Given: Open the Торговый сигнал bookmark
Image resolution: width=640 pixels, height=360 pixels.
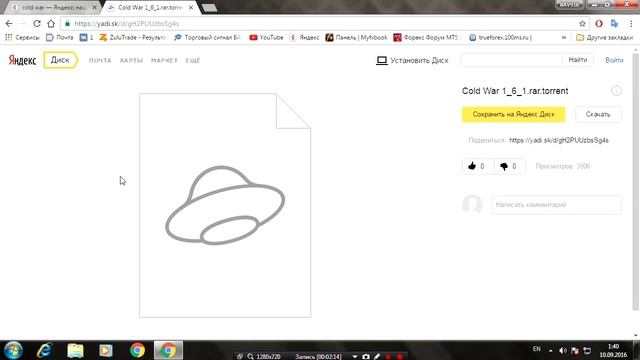Looking at the screenshot, I should click(x=207, y=37).
